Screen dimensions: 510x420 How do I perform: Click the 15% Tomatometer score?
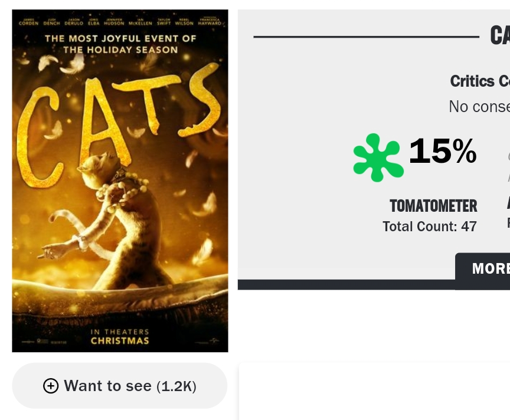pyautogui.click(x=442, y=151)
